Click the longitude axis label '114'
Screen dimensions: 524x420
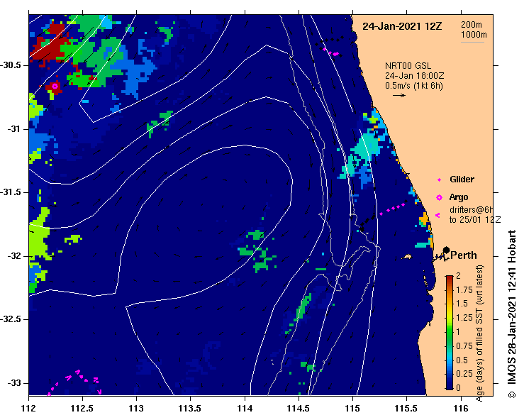(245, 409)
